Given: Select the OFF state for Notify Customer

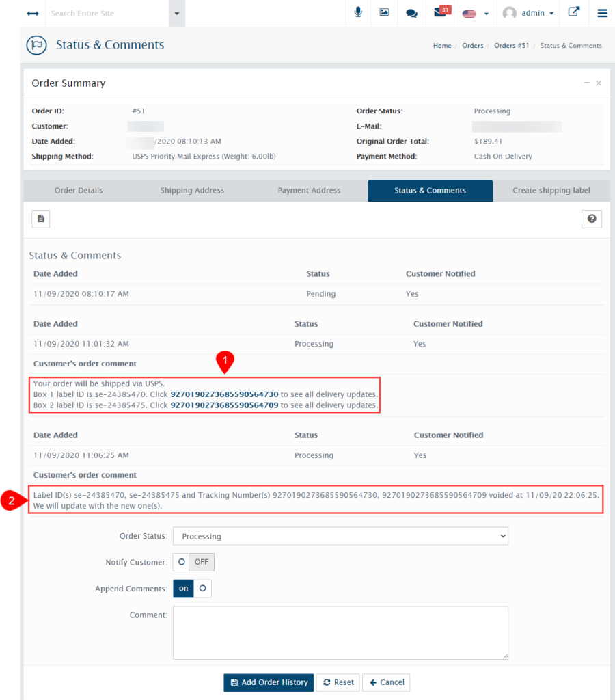Looking at the screenshot, I should pyautogui.click(x=200, y=562).
